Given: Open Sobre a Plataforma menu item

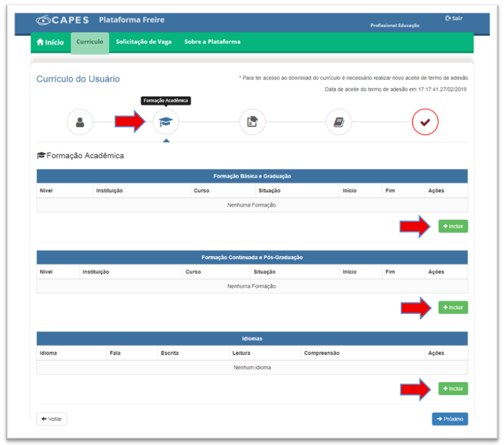Looking at the screenshot, I should pos(212,42).
